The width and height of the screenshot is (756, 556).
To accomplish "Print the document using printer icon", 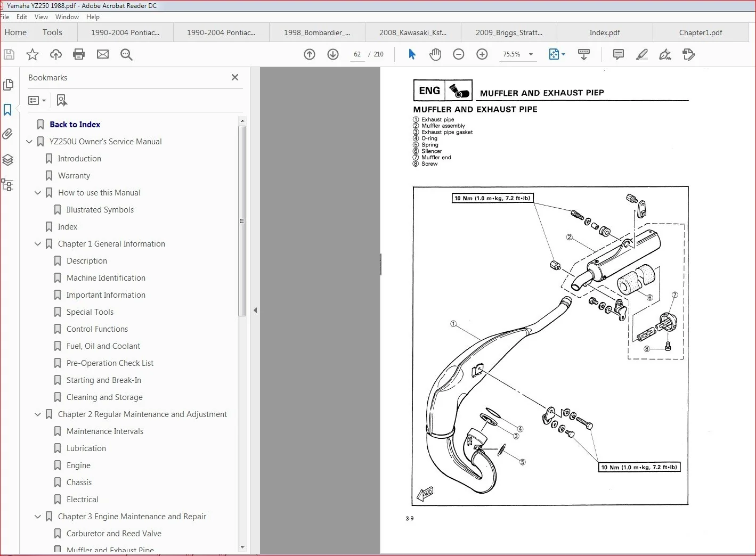I will [x=79, y=54].
